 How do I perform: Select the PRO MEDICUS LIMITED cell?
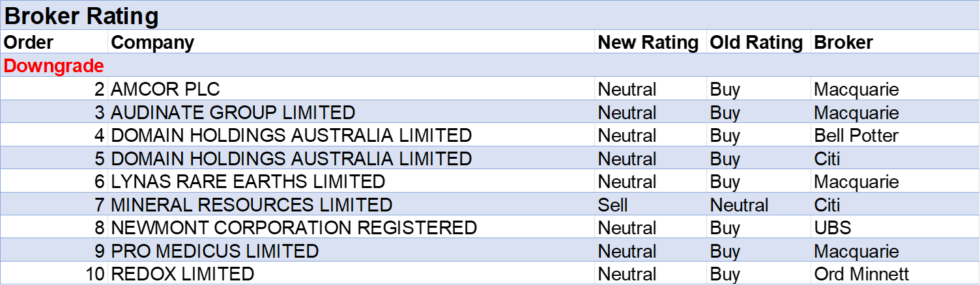214,251
